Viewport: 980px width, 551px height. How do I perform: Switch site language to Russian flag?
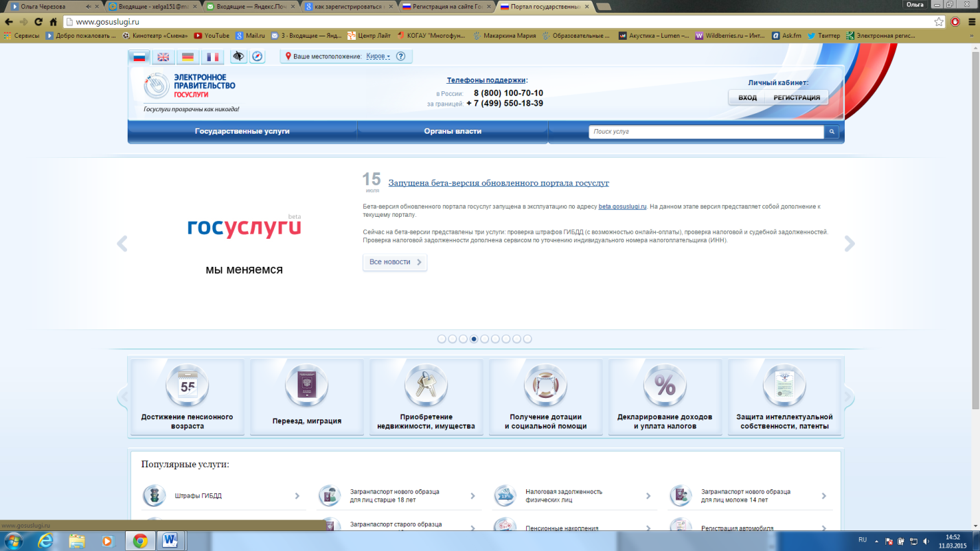(x=139, y=57)
